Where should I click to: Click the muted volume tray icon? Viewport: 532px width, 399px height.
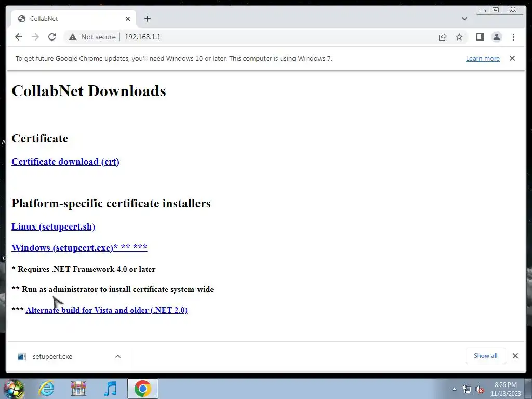click(x=480, y=390)
